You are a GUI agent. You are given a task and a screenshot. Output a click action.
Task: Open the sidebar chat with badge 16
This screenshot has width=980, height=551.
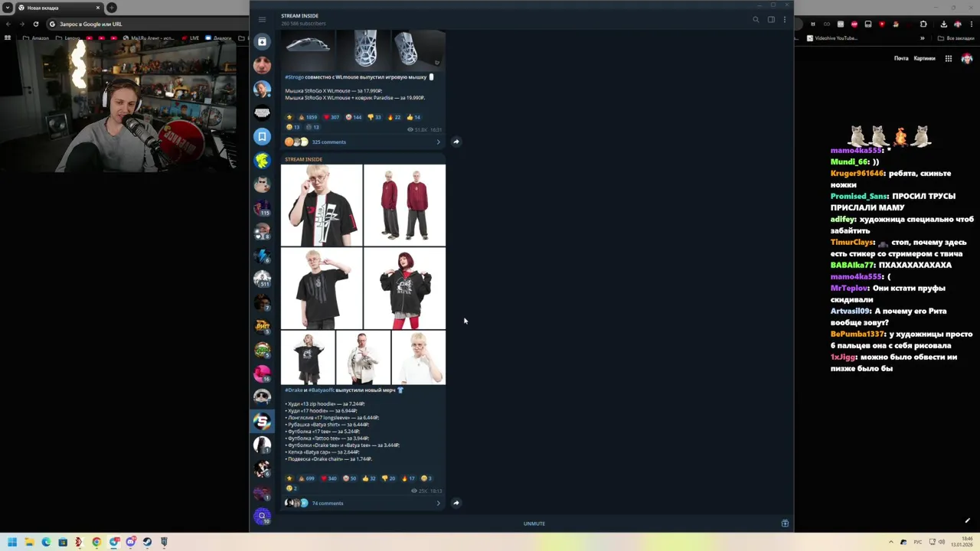tap(262, 373)
